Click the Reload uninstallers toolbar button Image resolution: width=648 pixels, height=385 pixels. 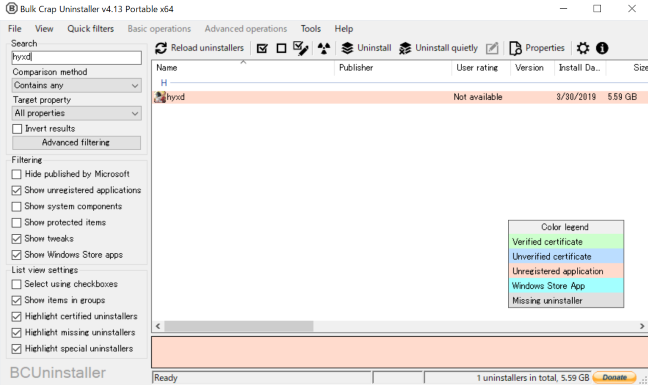pyautogui.click(x=200, y=48)
